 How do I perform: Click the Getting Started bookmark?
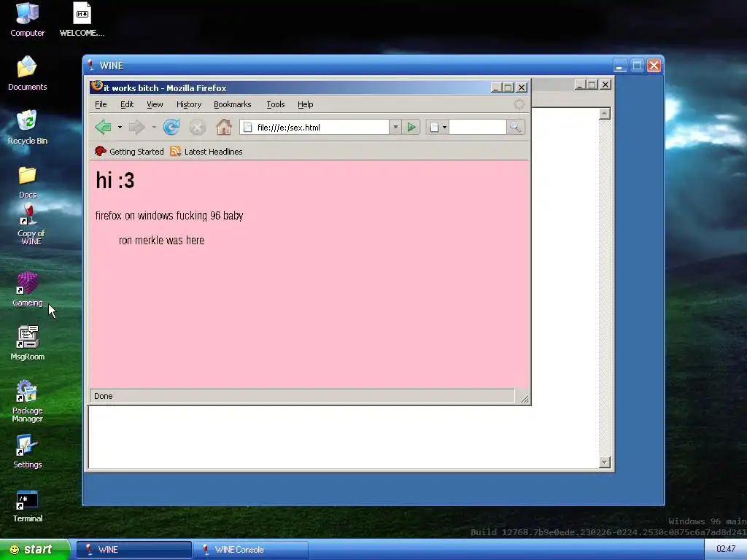click(129, 152)
